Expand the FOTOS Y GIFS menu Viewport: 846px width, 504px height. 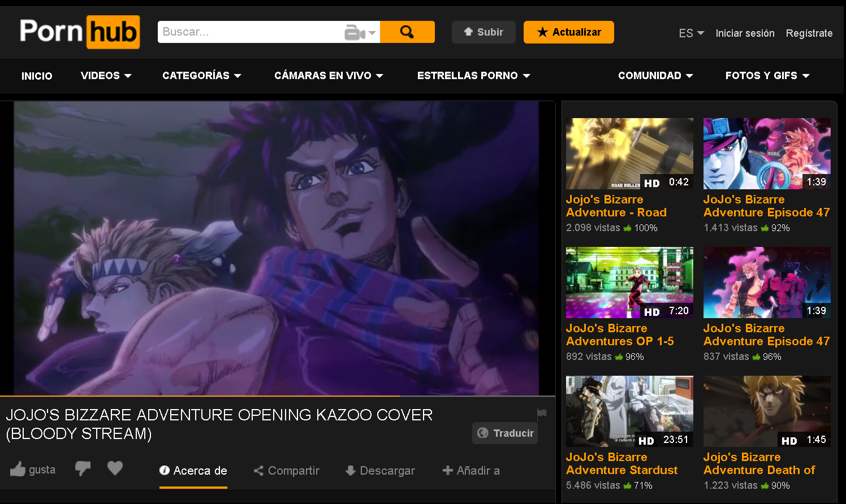(x=767, y=76)
